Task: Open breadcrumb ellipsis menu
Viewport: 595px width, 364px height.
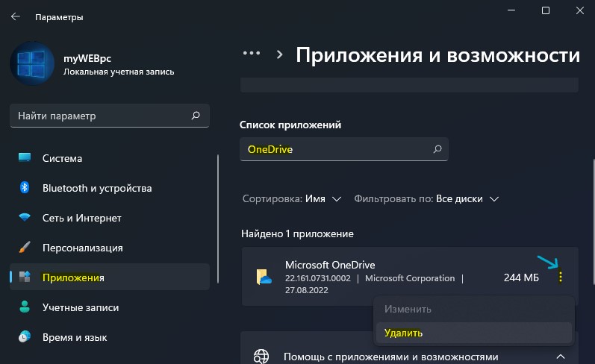Action: point(252,53)
